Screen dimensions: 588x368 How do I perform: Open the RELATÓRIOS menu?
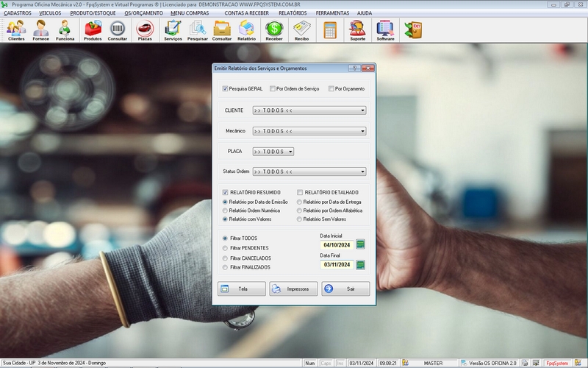293,13
